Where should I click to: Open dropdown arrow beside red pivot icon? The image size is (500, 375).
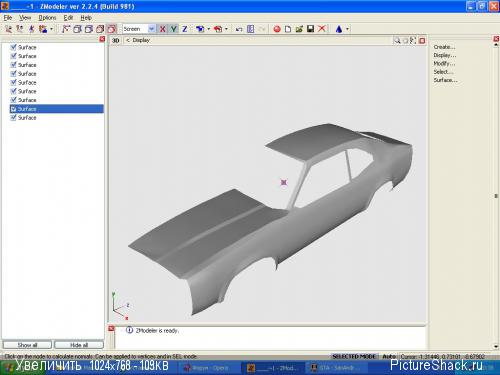226,29
